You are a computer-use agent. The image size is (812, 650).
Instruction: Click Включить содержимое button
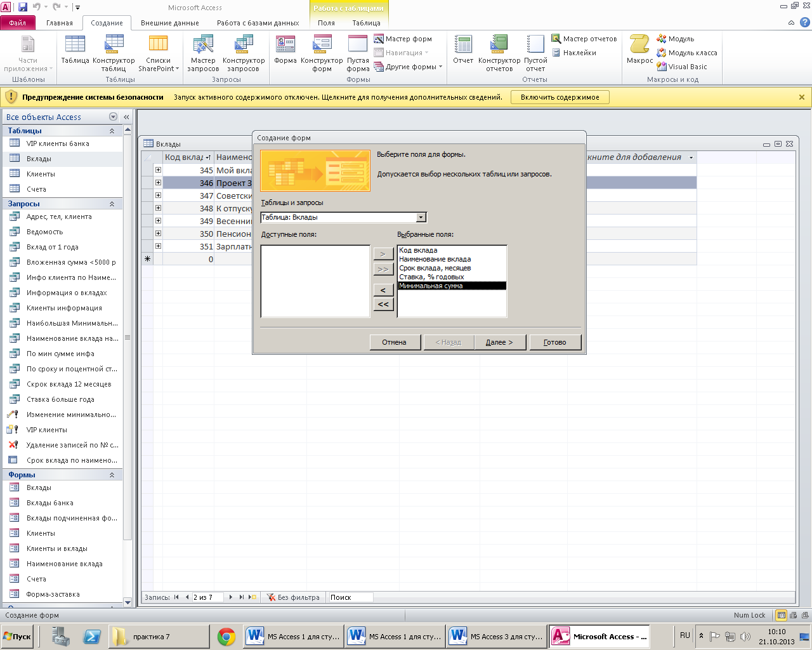click(x=560, y=97)
